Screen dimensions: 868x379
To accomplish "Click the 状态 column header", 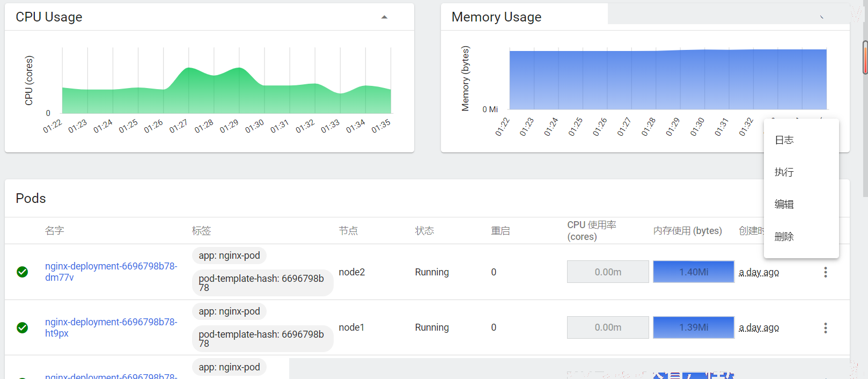I will [x=424, y=231].
